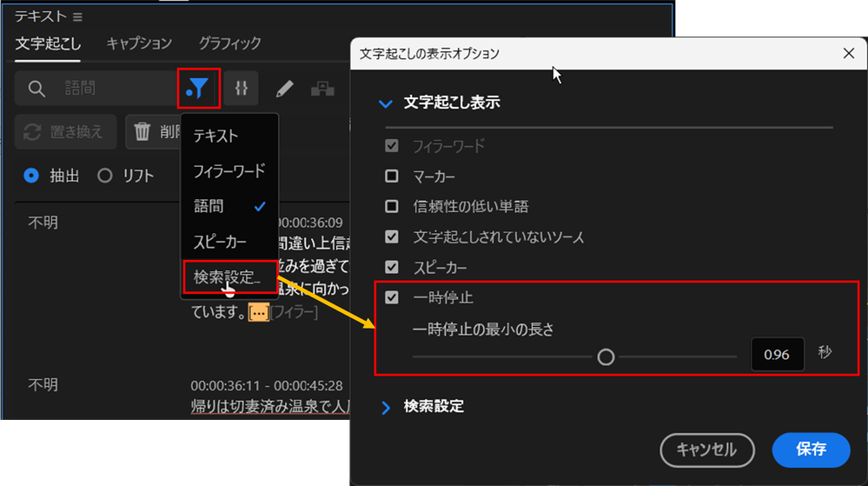Close the 文字起こしの表示オプション dialog
868x486 pixels.
[x=849, y=53]
